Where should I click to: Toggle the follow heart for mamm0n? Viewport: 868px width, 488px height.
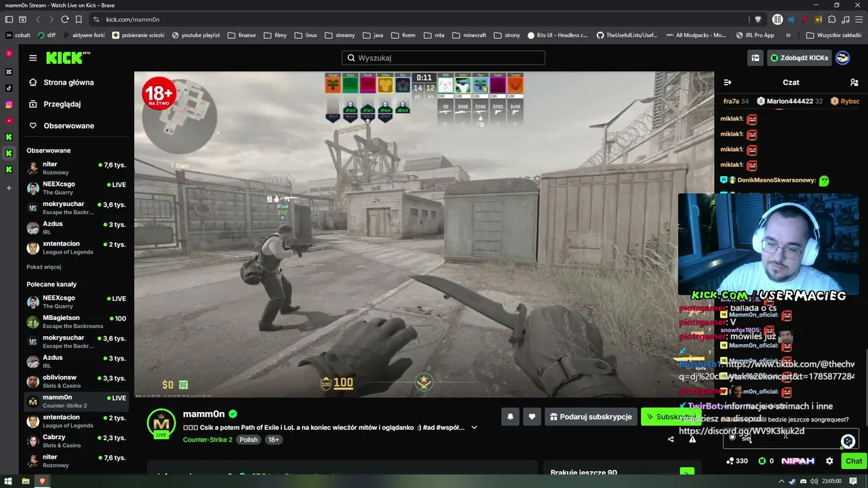(x=532, y=417)
